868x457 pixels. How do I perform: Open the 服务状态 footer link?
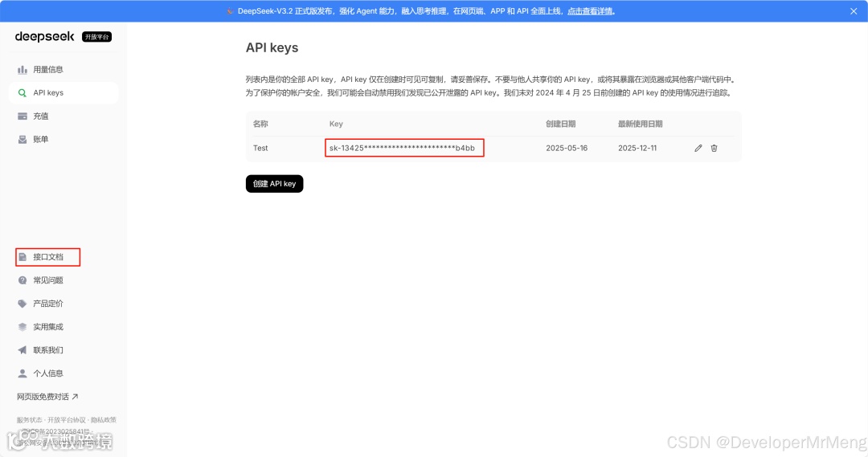(x=29, y=420)
